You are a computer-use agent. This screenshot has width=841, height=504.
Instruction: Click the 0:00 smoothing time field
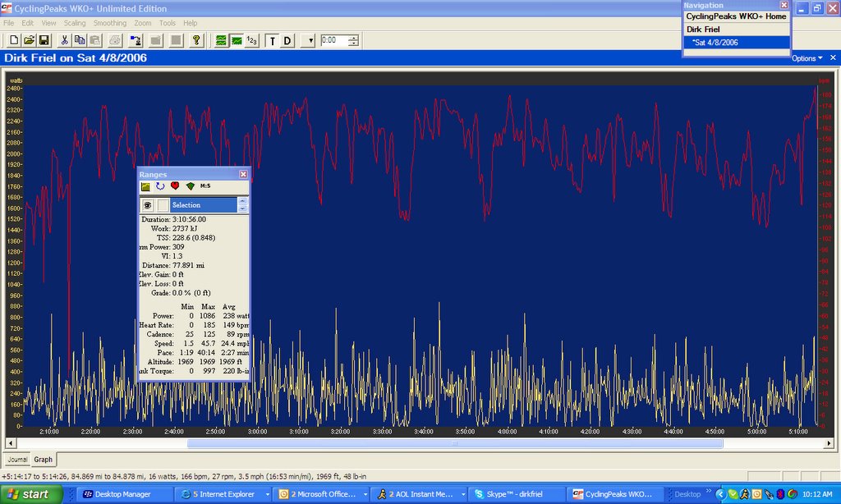click(333, 40)
